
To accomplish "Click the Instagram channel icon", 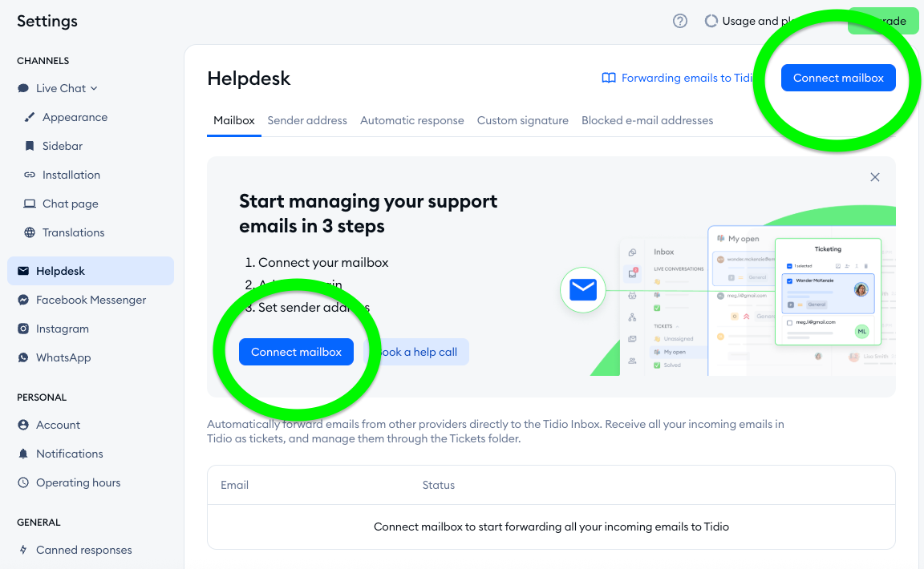I will point(23,329).
